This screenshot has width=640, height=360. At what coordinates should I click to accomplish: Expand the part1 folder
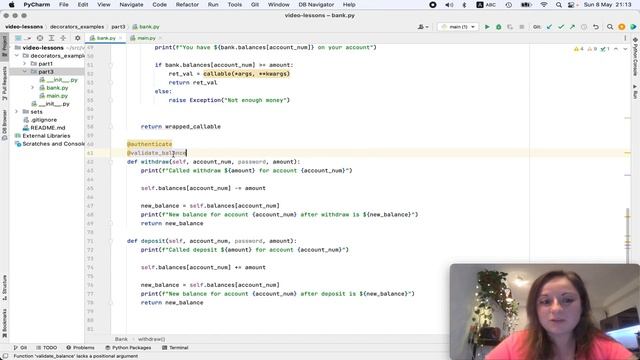point(24,64)
